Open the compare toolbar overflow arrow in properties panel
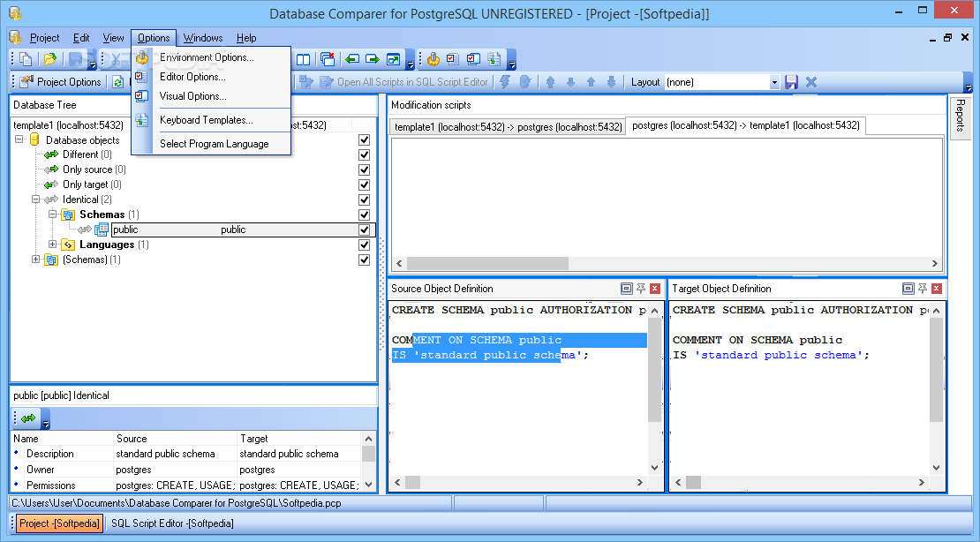 (x=46, y=422)
